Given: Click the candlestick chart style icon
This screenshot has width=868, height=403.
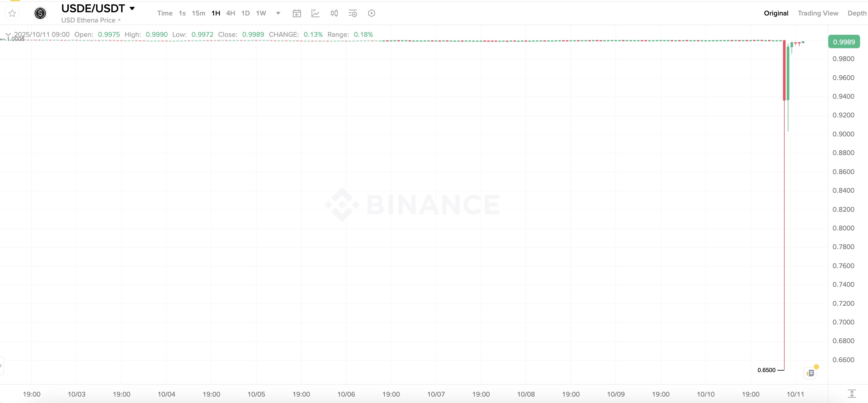Looking at the screenshot, I should point(334,13).
